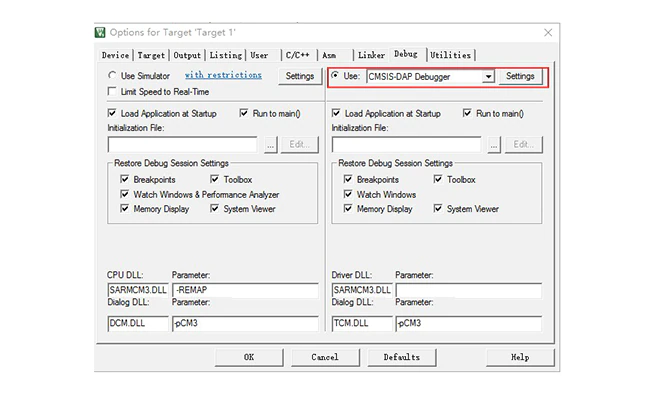The width and height of the screenshot is (652, 404).
Task: Click the Driver DLL field SARMCM3.DLL
Action: 362,290
